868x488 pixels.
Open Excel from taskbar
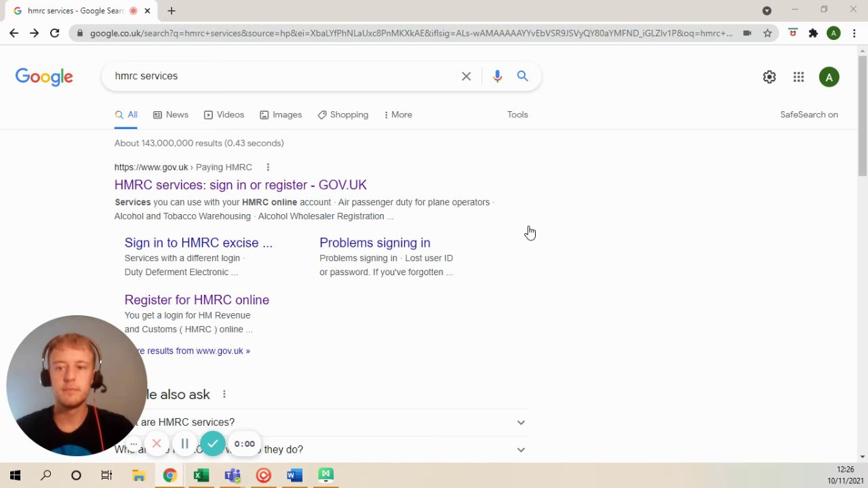pos(201,475)
